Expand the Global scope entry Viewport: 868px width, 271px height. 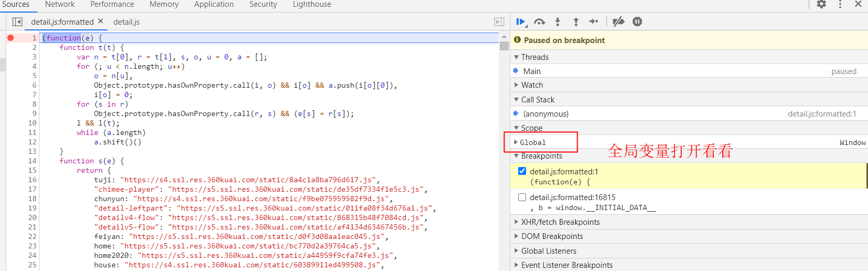(x=516, y=142)
